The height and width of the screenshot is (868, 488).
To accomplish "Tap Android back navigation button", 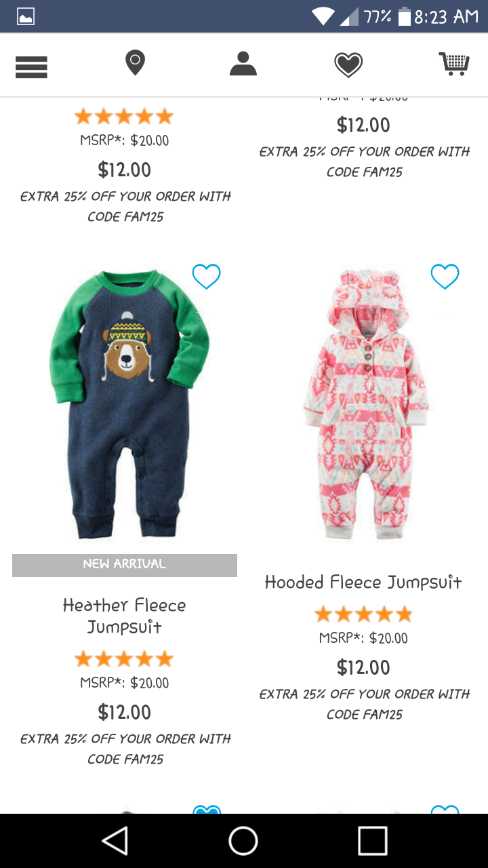I will point(115,841).
